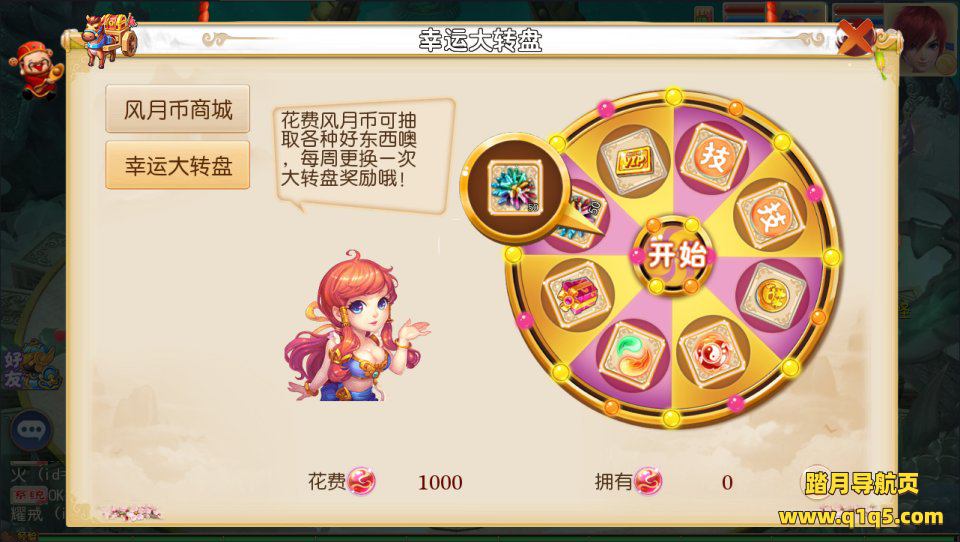Click the 拥有 currency orb icon
960x542 pixels.
point(648,481)
